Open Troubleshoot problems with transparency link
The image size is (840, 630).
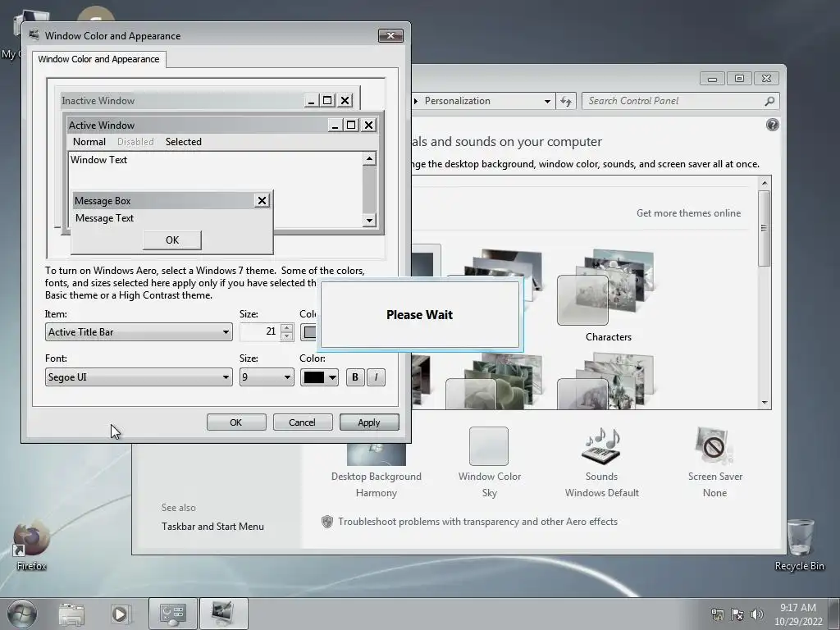(x=478, y=522)
